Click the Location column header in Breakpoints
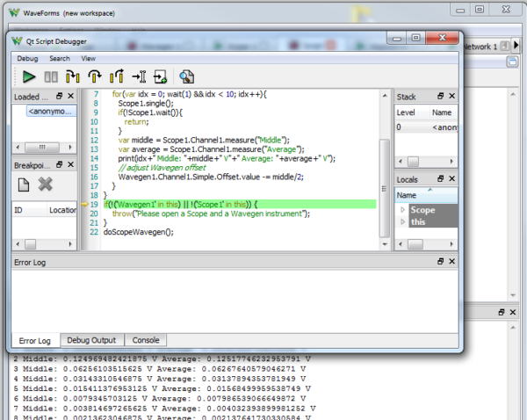Screen dimensions: 527x420 [x=62, y=210]
